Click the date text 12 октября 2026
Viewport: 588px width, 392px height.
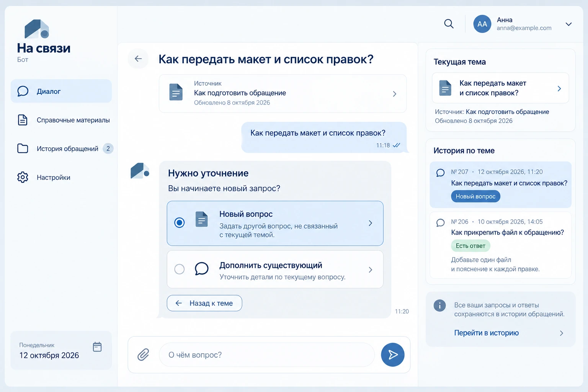click(x=49, y=355)
